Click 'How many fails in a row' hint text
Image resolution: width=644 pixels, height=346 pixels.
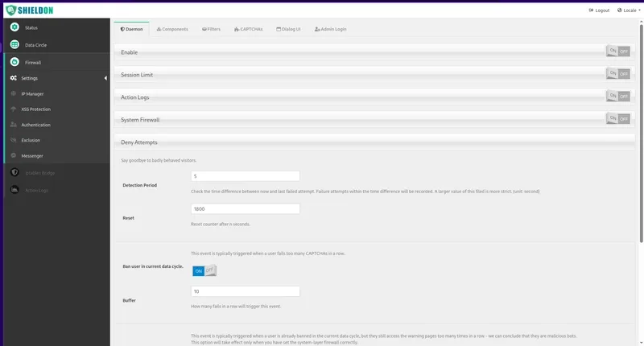click(236, 307)
